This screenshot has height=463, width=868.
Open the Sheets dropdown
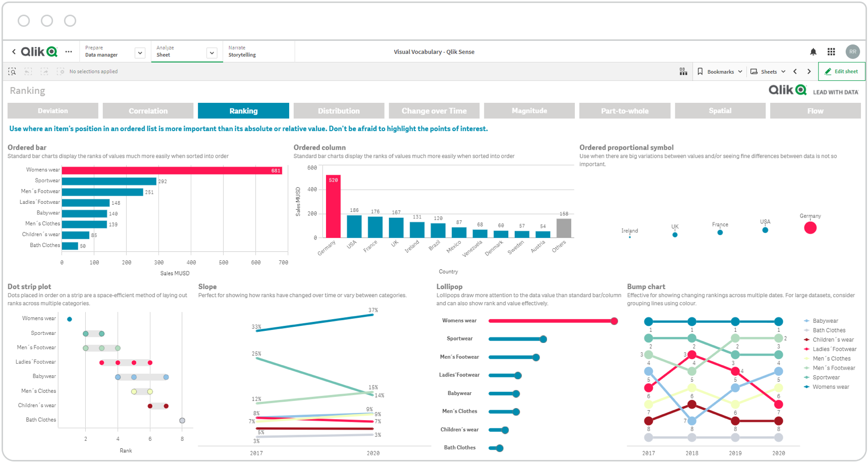point(768,72)
